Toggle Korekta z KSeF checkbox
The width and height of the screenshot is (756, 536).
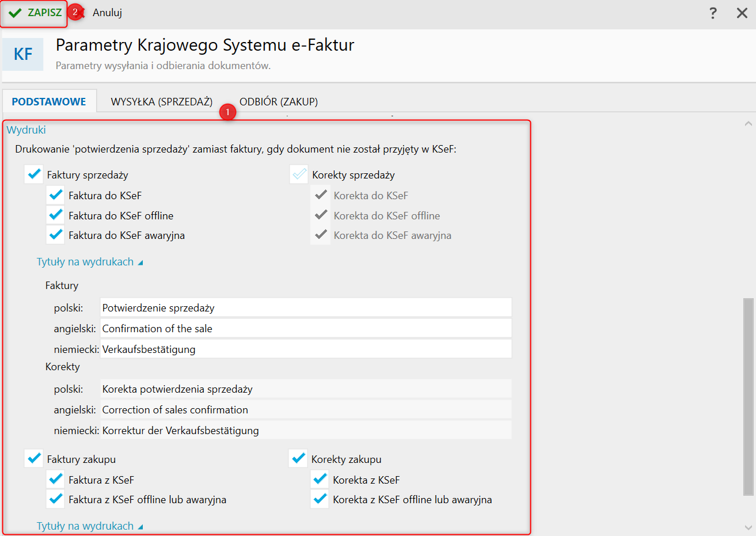pos(320,479)
